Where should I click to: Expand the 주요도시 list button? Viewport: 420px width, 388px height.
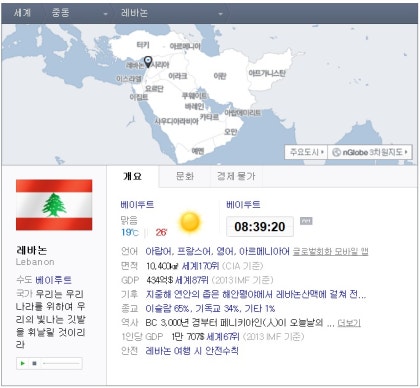point(306,152)
